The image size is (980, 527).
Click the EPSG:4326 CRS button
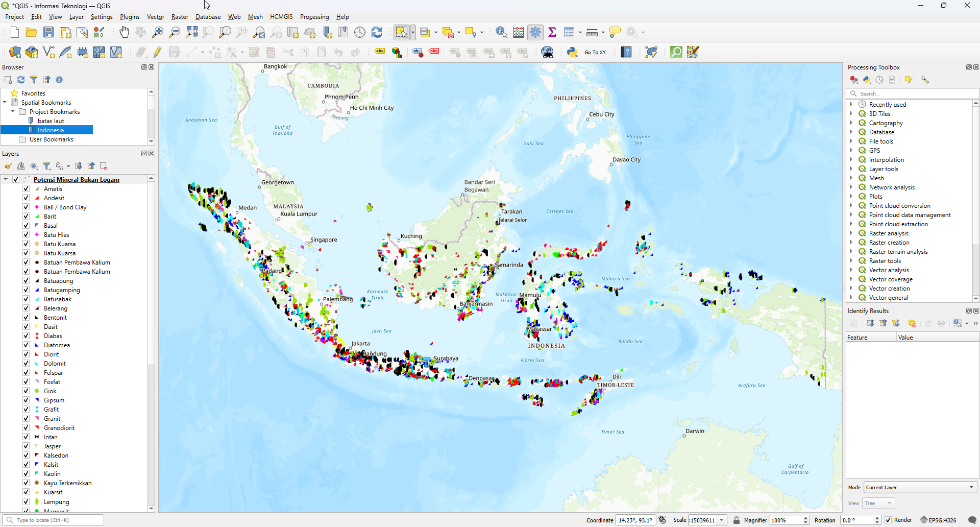[x=938, y=520]
